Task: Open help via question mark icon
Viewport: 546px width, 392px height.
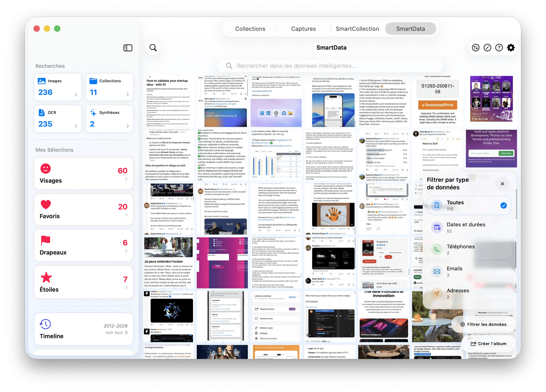Action: tap(499, 48)
